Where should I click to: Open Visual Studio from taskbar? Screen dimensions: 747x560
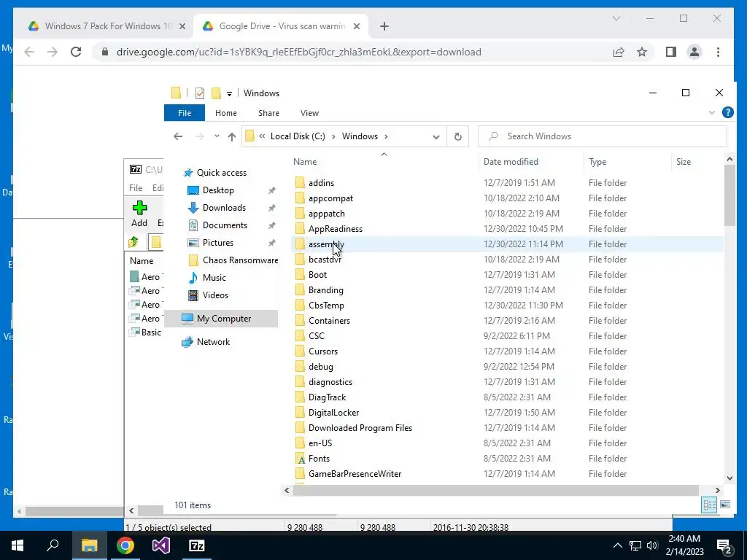coord(161,545)
